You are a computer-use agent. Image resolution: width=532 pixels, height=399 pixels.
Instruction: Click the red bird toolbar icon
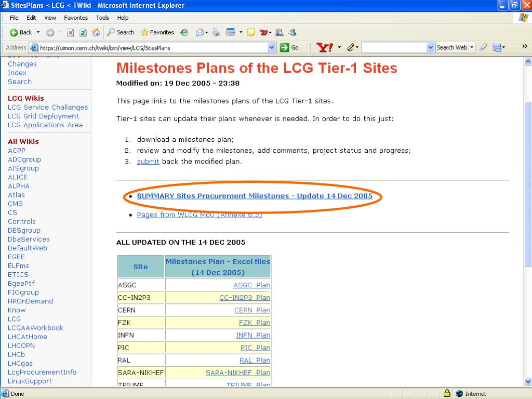pos(264,32)
